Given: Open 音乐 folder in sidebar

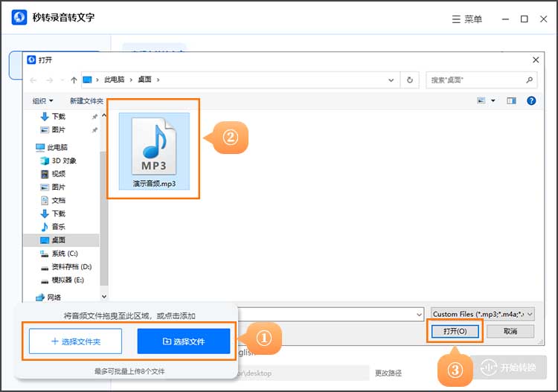Looking at the screenshot, I should 54,227.
